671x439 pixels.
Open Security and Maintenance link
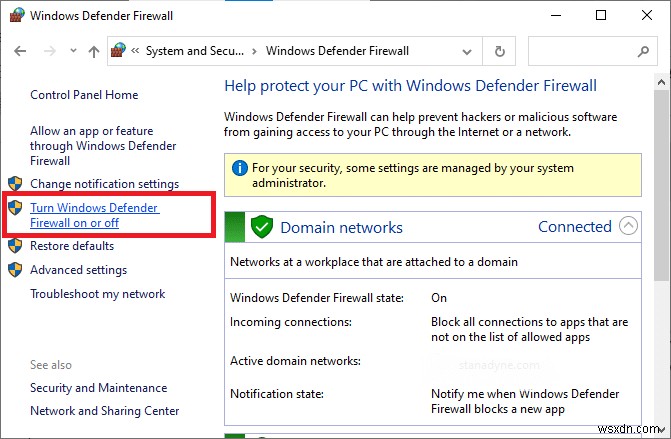99,388
